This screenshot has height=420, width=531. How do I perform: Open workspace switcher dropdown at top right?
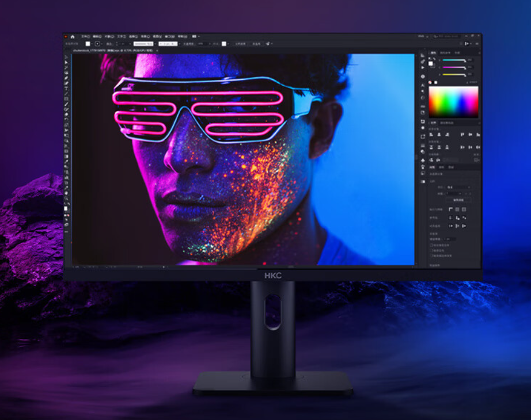point(423,36)
